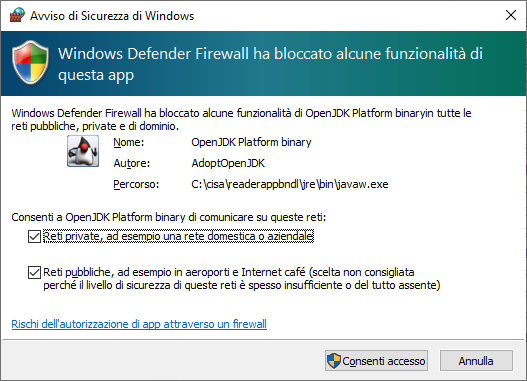Click the Reti pubbliche label text
The height and width of the screenshot is (381, 527).
click(x=242, y=279)
